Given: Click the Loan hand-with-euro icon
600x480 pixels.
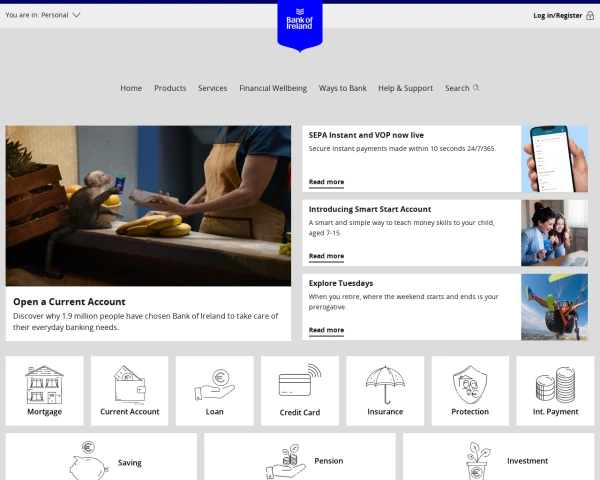Looking at the screenshot, I should (x=214, y=384).
